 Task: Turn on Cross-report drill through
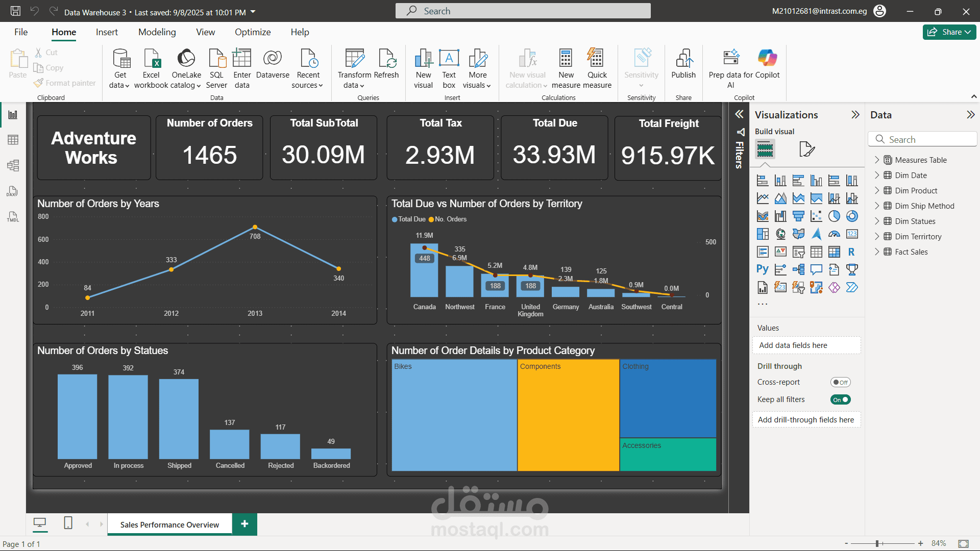pos(840,382)
